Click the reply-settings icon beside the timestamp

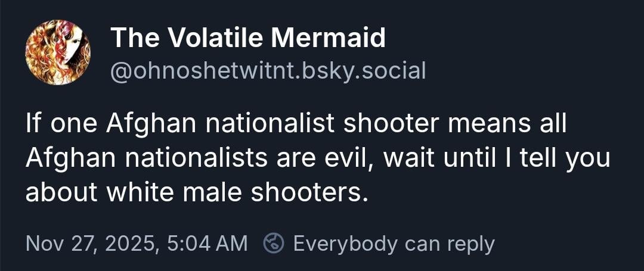tap(274, 243)
